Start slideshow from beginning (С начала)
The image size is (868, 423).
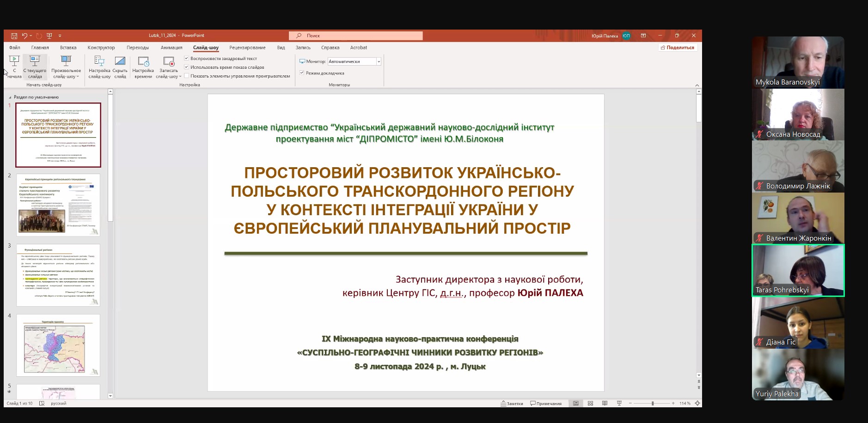click(14, 67)
